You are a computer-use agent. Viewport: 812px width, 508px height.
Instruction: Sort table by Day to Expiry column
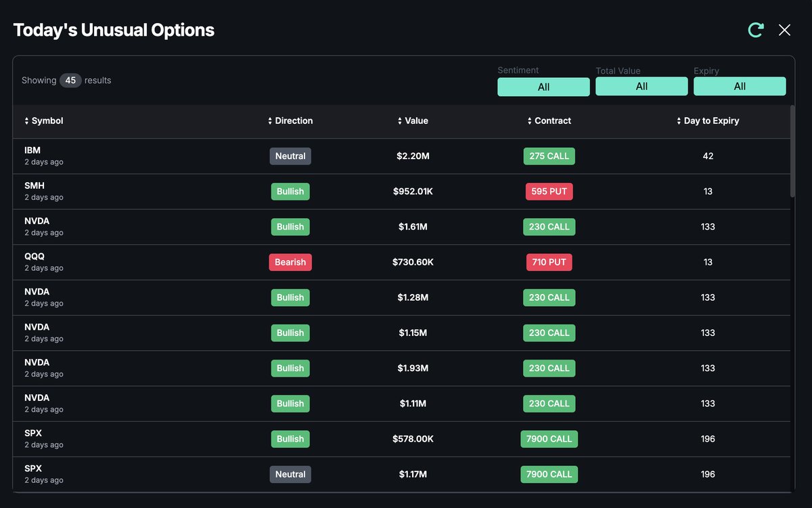[708, 121]
